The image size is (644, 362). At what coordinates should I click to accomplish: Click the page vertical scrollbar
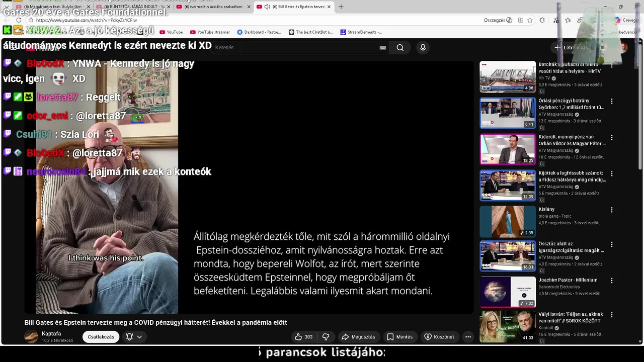click(640, 106)
